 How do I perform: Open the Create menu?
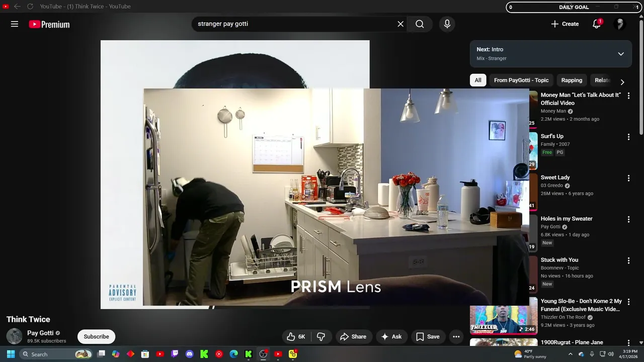pos(565,24)
